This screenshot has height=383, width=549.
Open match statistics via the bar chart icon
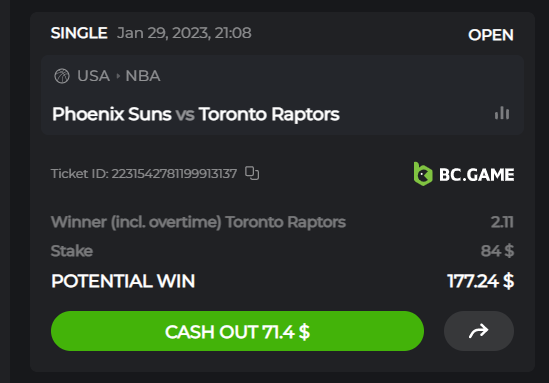502,113
